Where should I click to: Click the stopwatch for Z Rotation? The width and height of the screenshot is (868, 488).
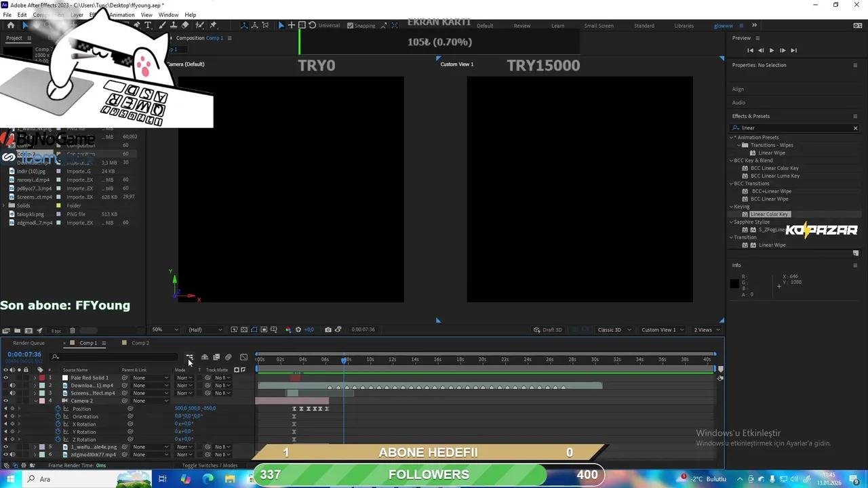point(58,439)
